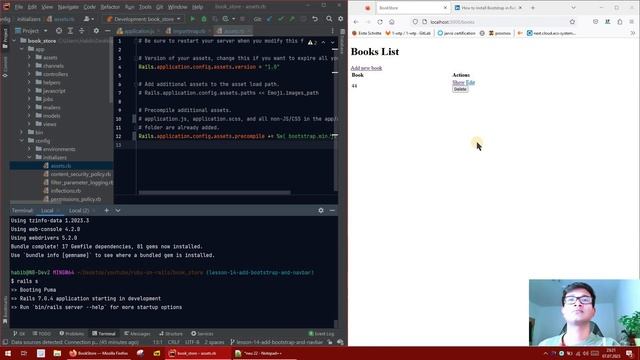This screenshot has width=640, height=360.
Task: Expand the controllers folder
Action: 29,74
